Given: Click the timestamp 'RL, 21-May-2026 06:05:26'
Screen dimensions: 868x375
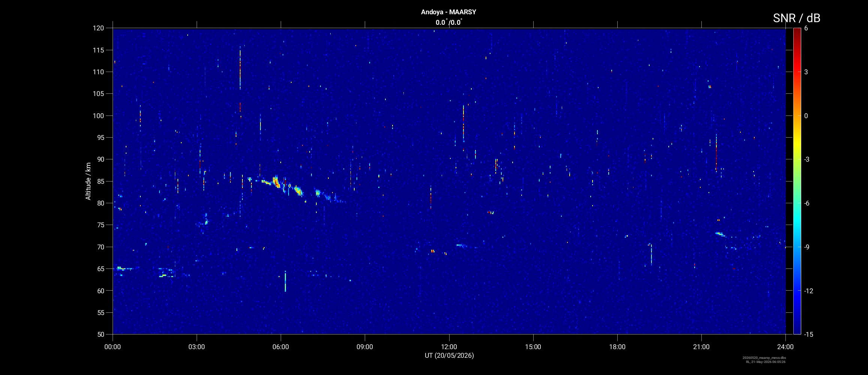Looking at the screenshot, I should [x=766, y=362].
